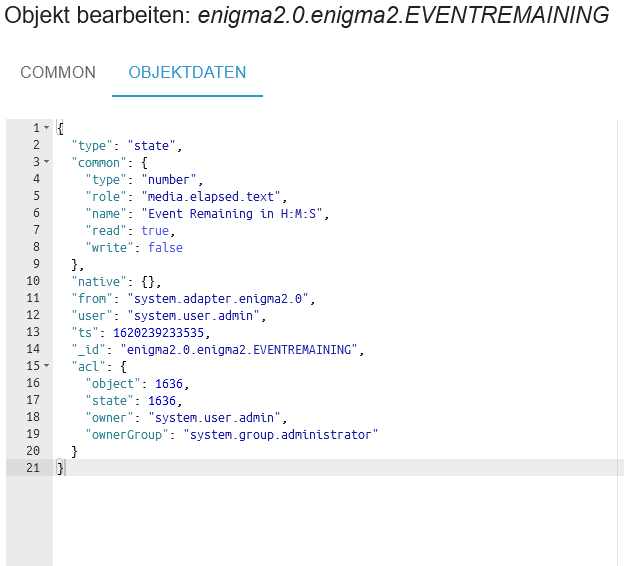Viewport: 624px width, 566px height.
Task: Place cursor after closing brace on line 21
Action: coord(64,468)
